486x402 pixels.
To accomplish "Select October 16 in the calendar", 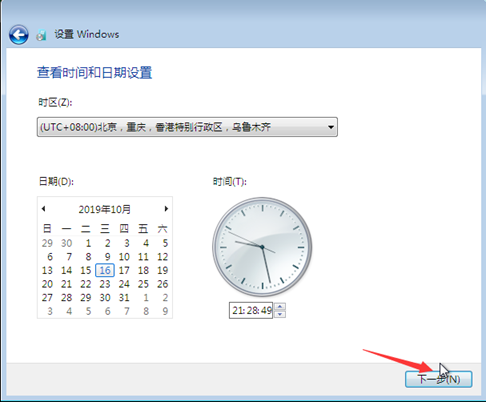I will click(105, 270).
